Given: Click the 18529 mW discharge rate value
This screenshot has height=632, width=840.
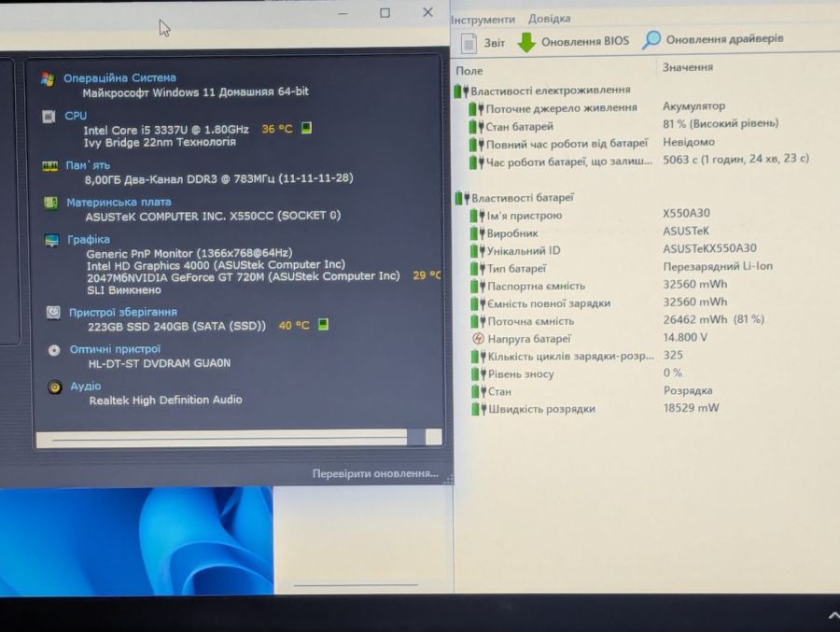Looking at the screenshot, I should point(691,408).
